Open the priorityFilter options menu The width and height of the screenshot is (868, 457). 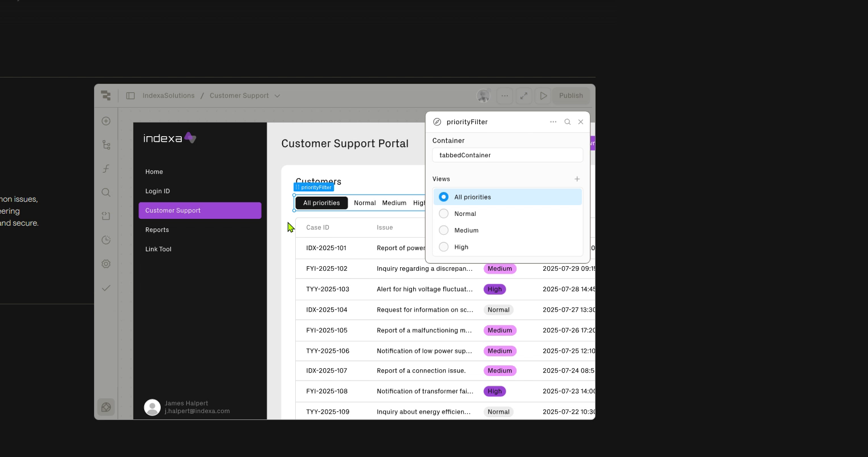click(553, 121)
